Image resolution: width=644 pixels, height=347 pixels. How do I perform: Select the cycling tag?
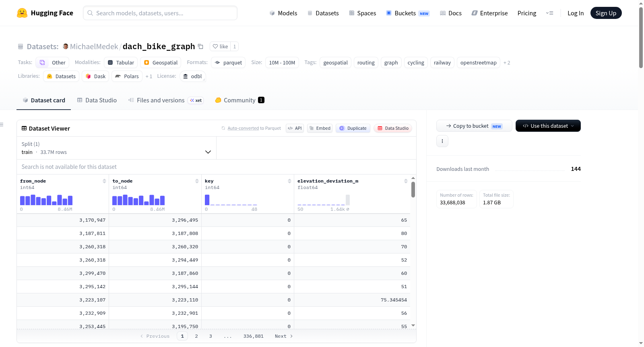click(x=416, y=62)
